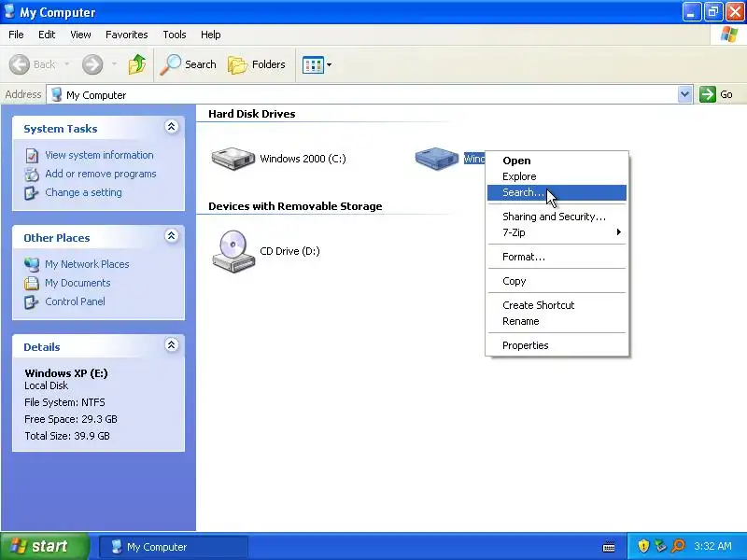
Task: Choose Create Shortcut in the context menu
Action: click(557, 305)
